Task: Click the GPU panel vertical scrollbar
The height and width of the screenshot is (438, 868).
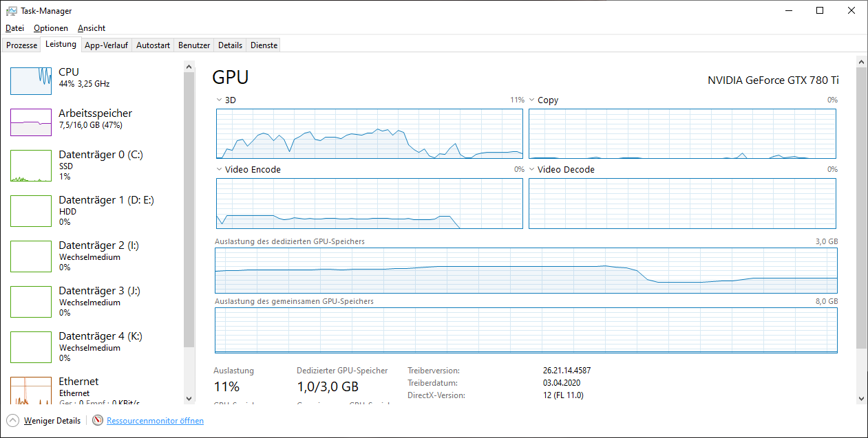Action: 862,206
